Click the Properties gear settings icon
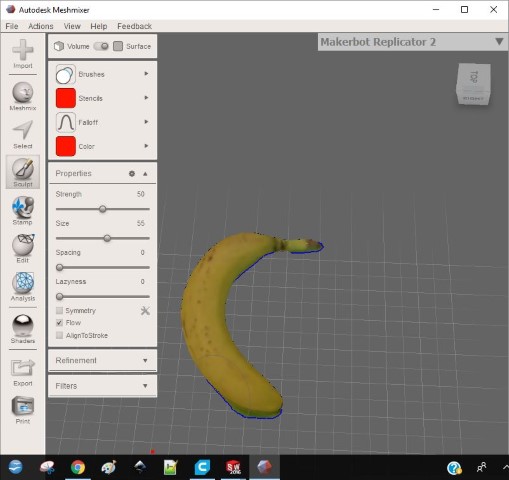 click(132, 174)
